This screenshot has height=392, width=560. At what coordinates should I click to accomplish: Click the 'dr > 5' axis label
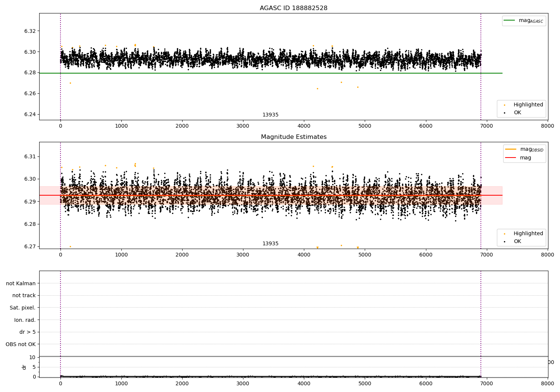point(28,332)
